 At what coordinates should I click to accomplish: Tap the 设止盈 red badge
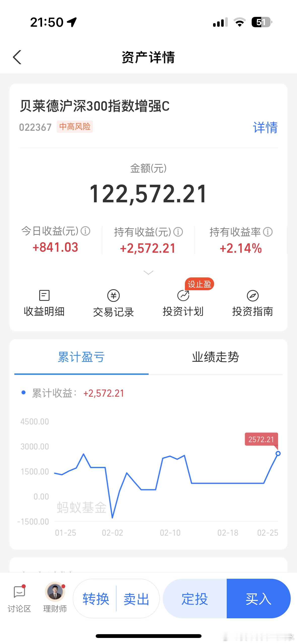200,284
